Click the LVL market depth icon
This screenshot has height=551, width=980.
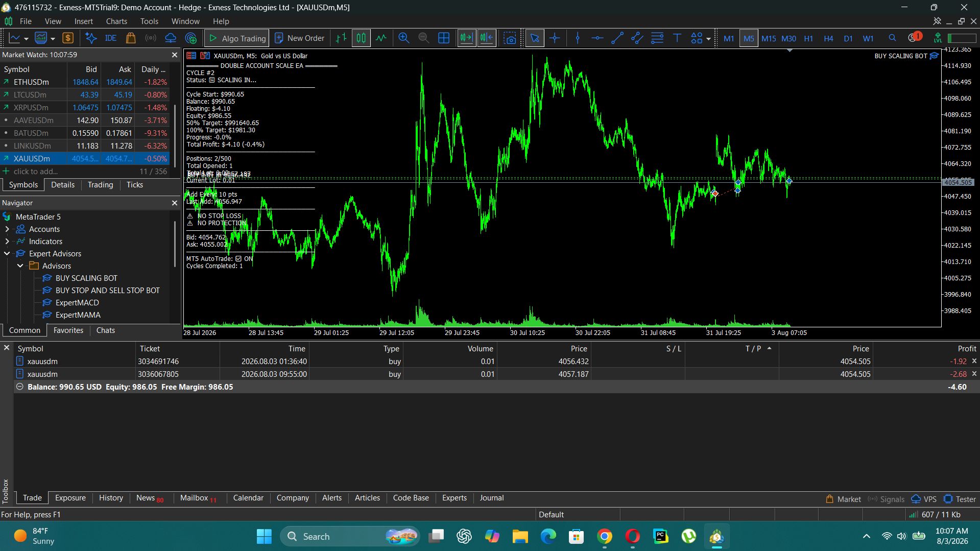pos(938,38)
